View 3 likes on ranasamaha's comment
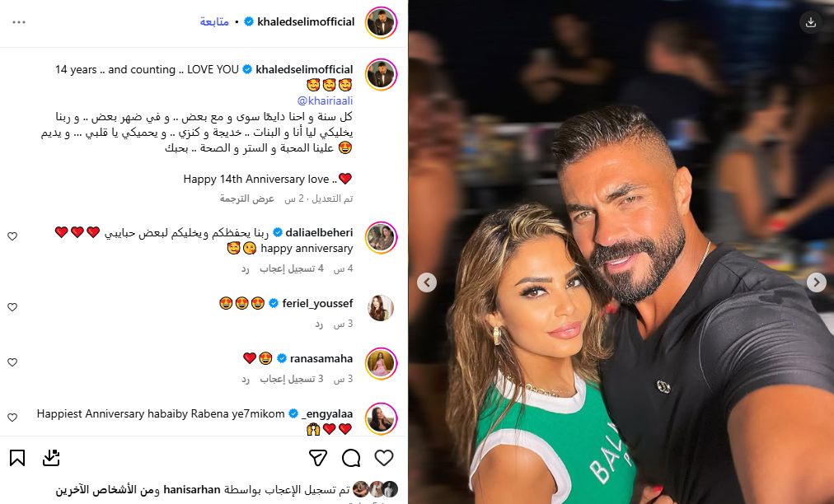 (x=292, y=379)
